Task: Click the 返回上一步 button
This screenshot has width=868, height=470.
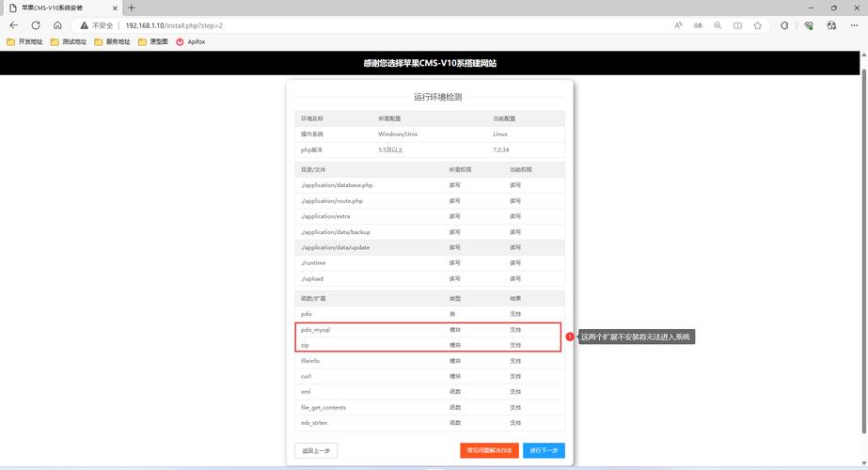Action: tap(316, 450)
